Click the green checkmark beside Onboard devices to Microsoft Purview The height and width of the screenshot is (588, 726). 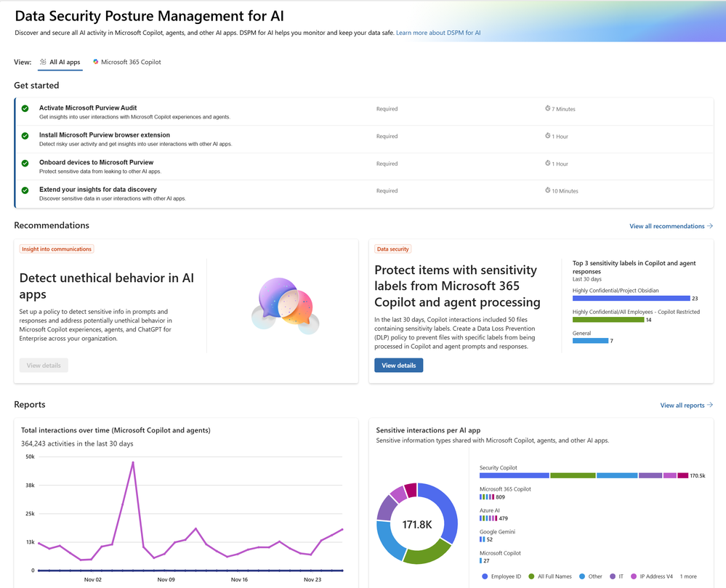coord(25,163)
